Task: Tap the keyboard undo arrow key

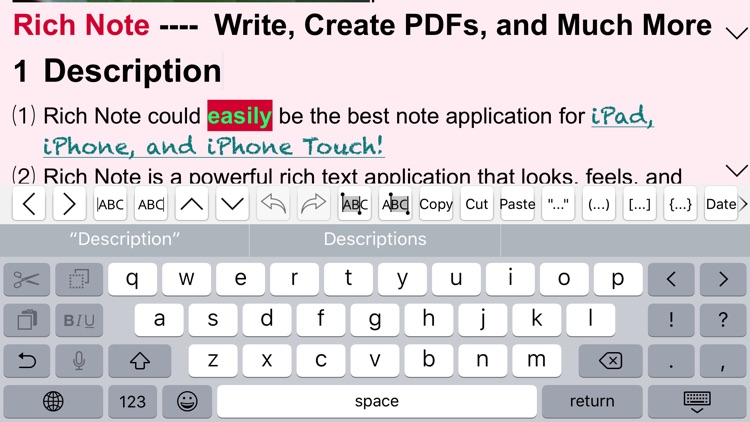Action: point(27,360)
